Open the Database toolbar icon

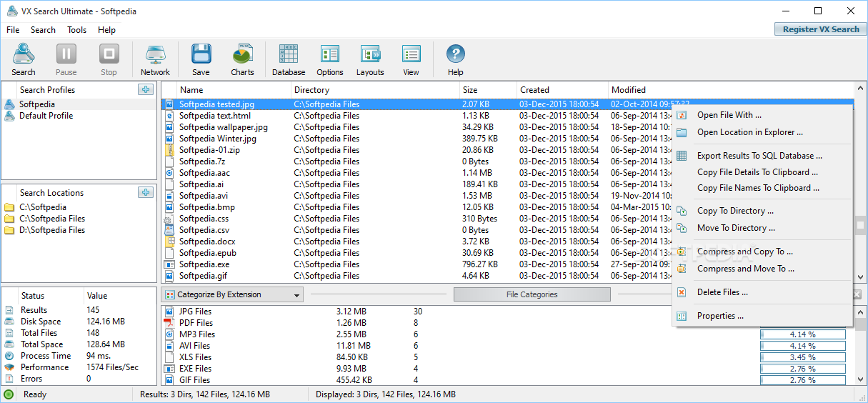pyautogui.click(x=289, y=54)
